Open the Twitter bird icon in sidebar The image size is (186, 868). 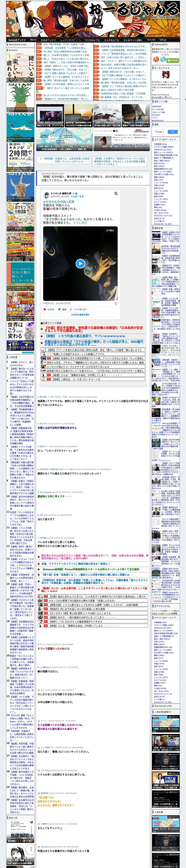(163, 60)
